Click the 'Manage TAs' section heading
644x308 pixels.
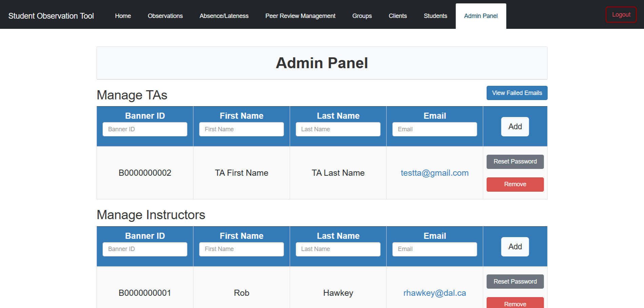[x=132, y=95]
